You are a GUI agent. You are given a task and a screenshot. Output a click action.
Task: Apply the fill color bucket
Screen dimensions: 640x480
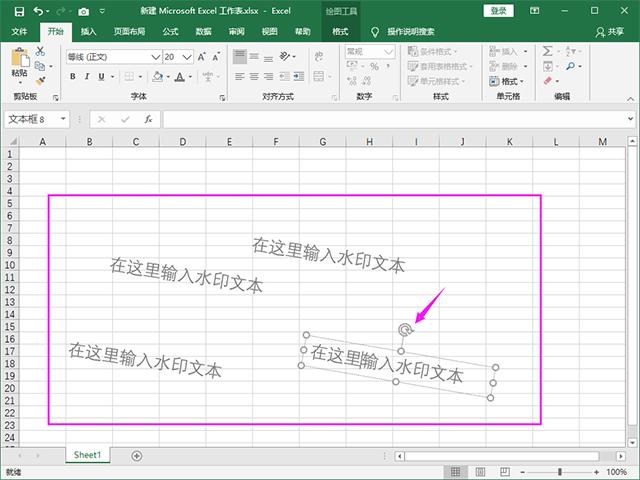tap(158, 76)
